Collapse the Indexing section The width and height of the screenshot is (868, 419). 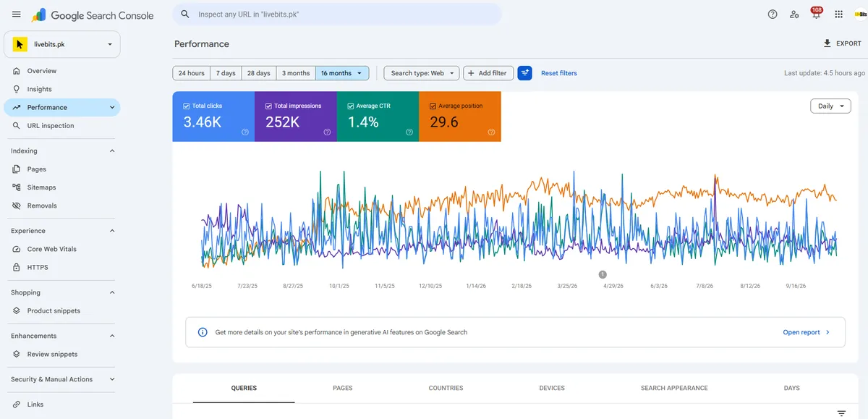(x=111, y=151)
